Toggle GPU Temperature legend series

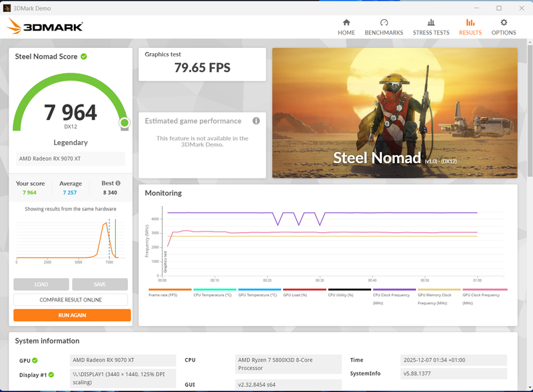pos(259,293)
